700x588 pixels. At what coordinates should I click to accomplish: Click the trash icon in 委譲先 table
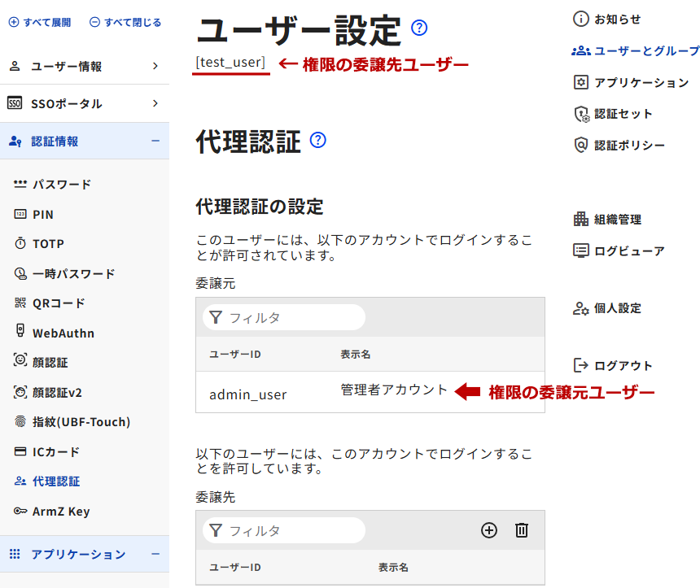522,530
